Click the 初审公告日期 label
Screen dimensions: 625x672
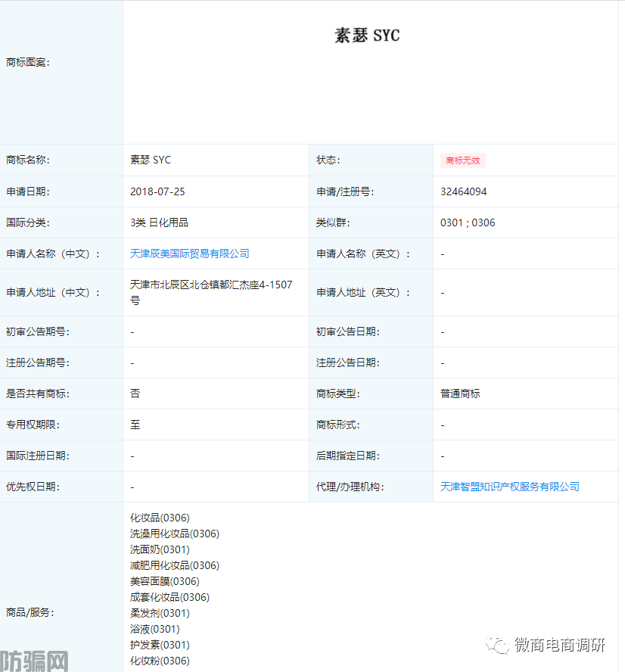click(x=348, y=331)
